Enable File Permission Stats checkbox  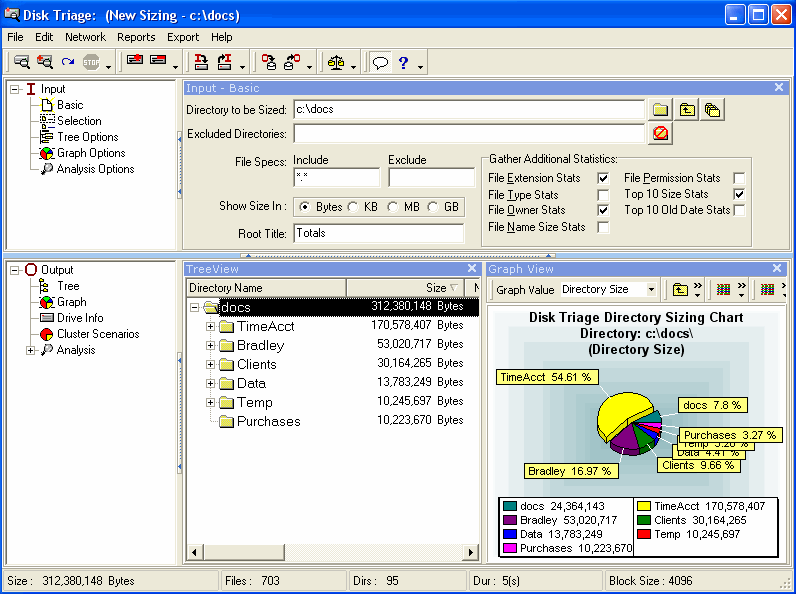click(739, 178)
